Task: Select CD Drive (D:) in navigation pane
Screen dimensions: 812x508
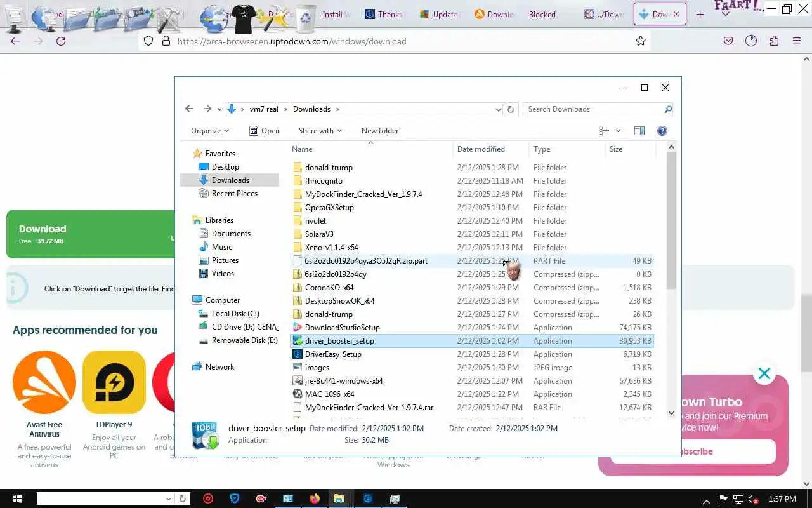Action: pyautogui.click(x=245, y=327)
